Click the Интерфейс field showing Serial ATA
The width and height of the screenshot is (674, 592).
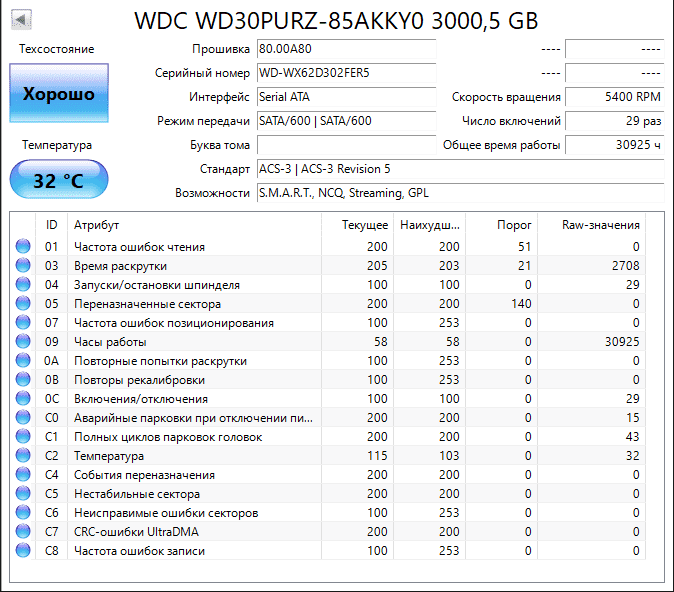[x=346, y=97]
